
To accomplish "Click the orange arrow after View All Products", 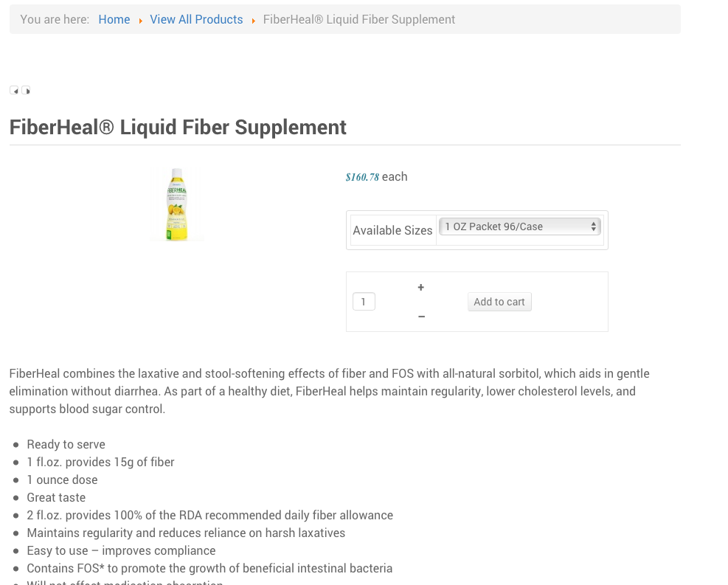I will [253, 21].
